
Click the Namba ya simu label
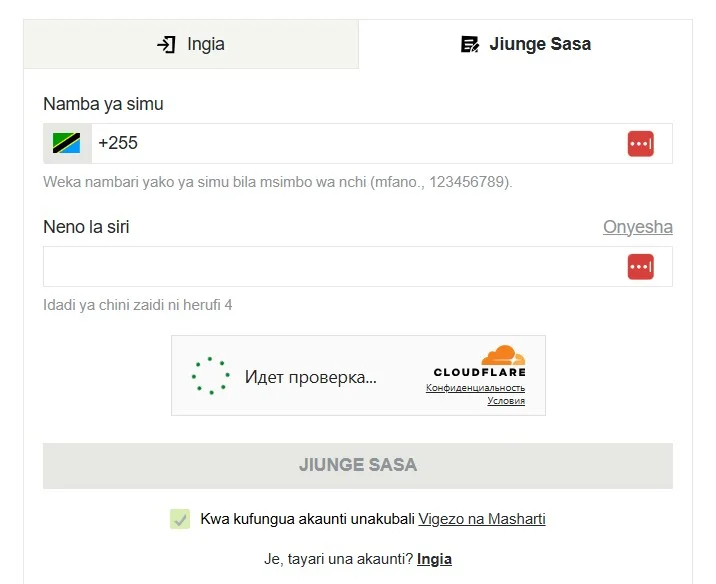tap(103, 104)
